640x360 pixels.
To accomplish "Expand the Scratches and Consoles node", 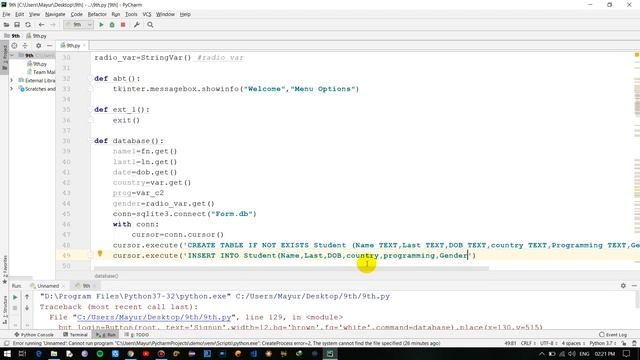I will click(12, 89).
